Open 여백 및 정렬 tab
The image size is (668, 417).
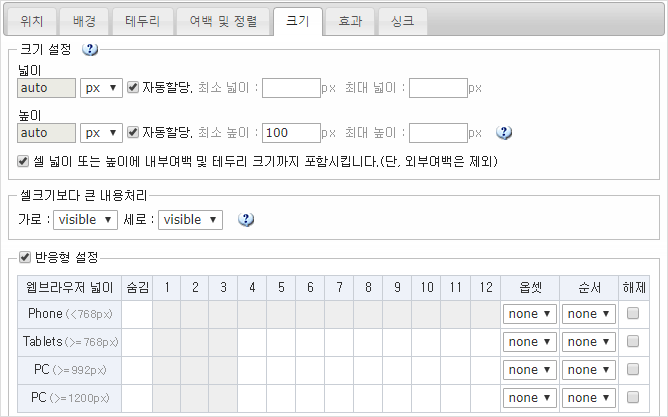[222, 20]
